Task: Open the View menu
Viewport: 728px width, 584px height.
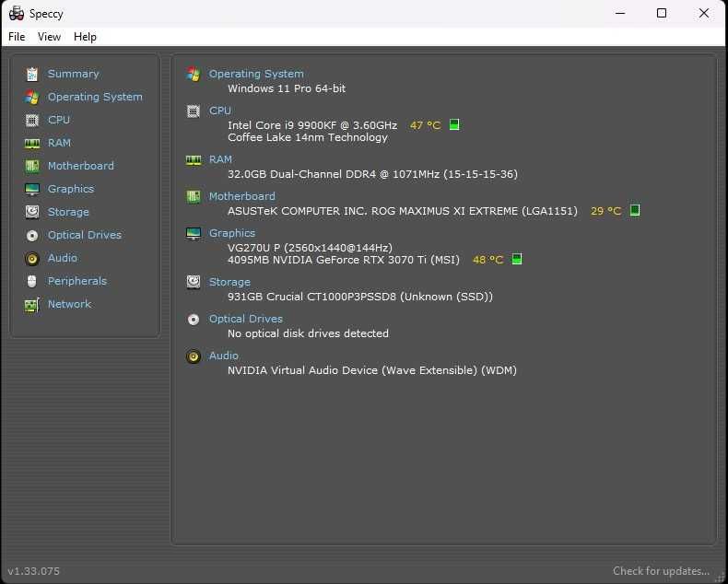Action: pyautogui.click(x=49, y=37)
